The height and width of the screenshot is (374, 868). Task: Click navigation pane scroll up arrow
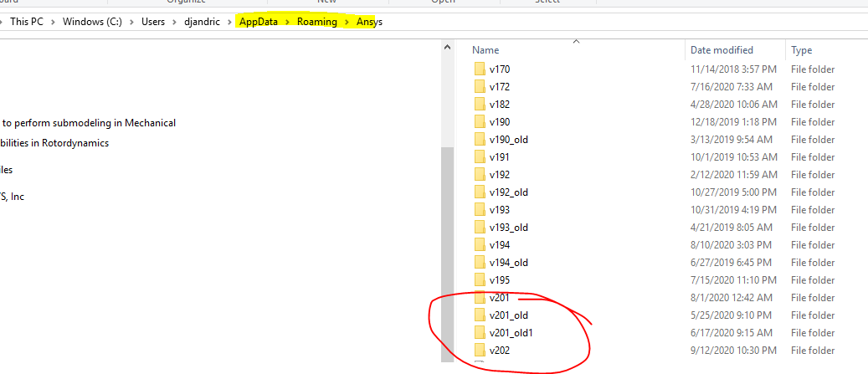tap(447, 49)
